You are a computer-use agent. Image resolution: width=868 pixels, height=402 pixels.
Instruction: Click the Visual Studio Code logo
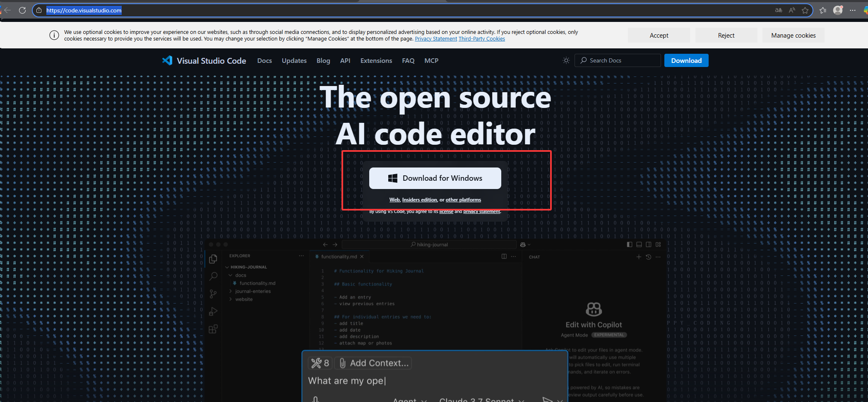204,61
